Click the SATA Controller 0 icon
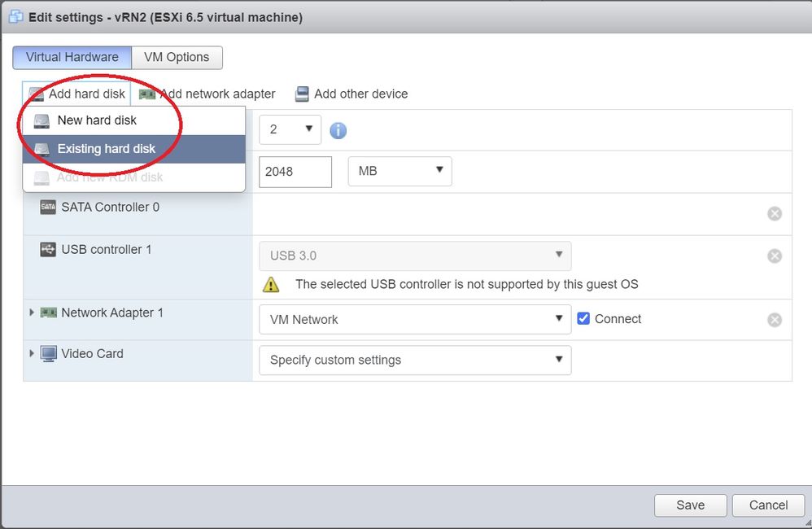Viewport: 812px width, 529px height. 48,207
